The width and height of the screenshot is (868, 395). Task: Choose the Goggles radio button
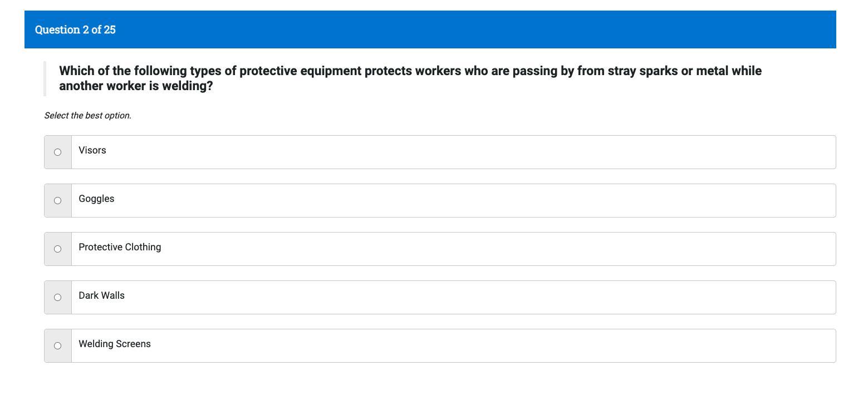coord(57,200)
